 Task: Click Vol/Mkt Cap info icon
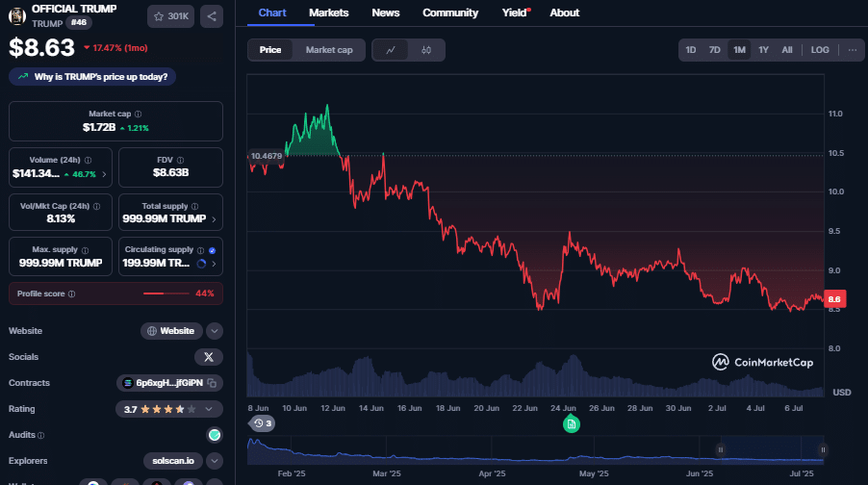tap(97, 206)
